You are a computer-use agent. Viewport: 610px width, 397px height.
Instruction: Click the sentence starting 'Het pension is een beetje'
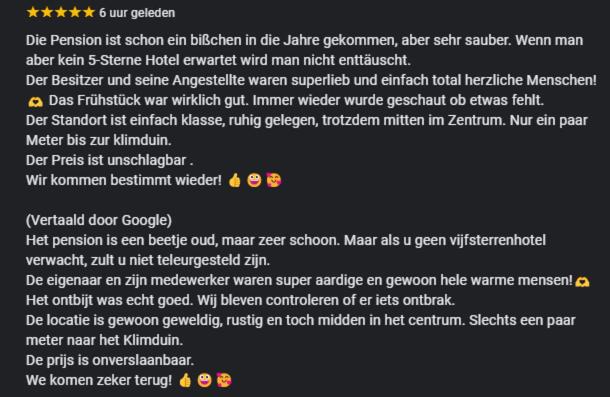183,240
